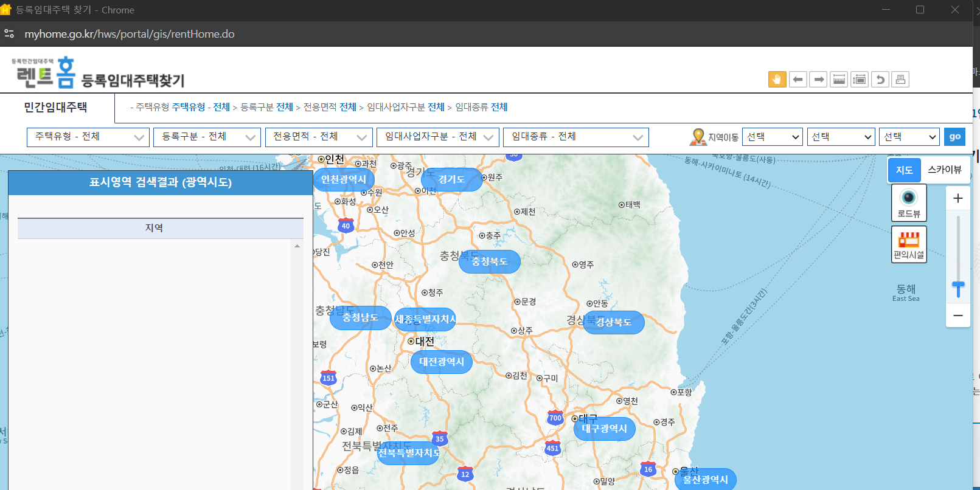Select the hand pan tool
This screenshot has width=980, height=490.
point(777,79)
